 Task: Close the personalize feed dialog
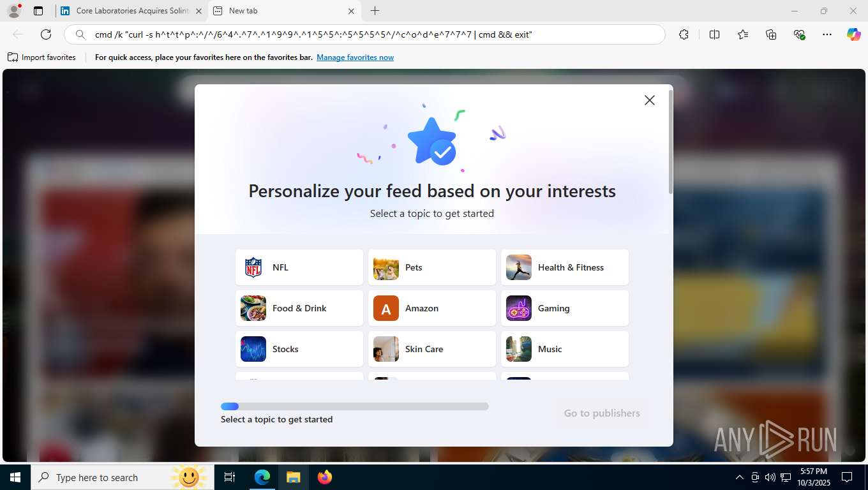pyautogui.click(x=649, y=100)
